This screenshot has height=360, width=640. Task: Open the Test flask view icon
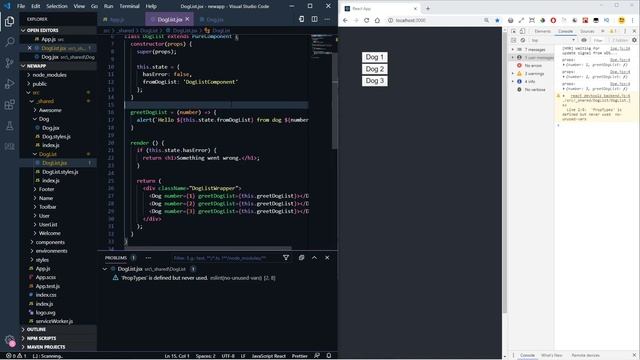9,126
